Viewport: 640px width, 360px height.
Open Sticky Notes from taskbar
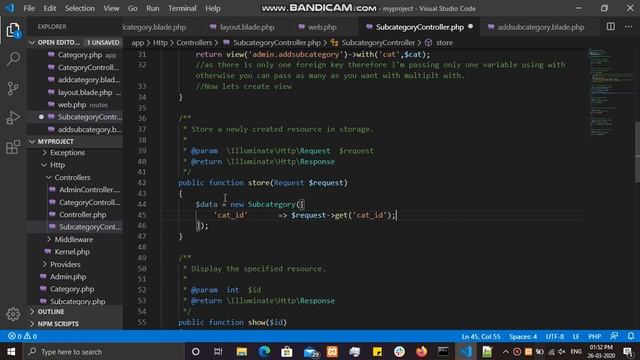click(377, 351)
